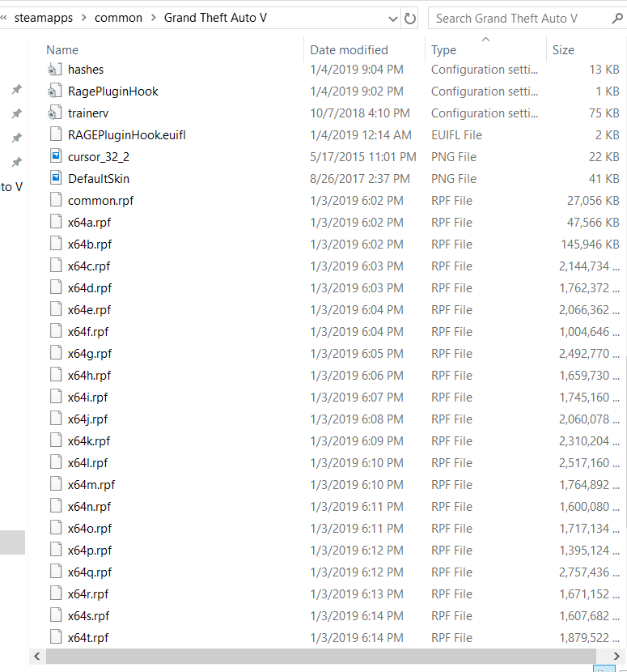The width and height of the screenshot is (627, 672).
Task: Sort files by the Type column
Action: [443, 50]
